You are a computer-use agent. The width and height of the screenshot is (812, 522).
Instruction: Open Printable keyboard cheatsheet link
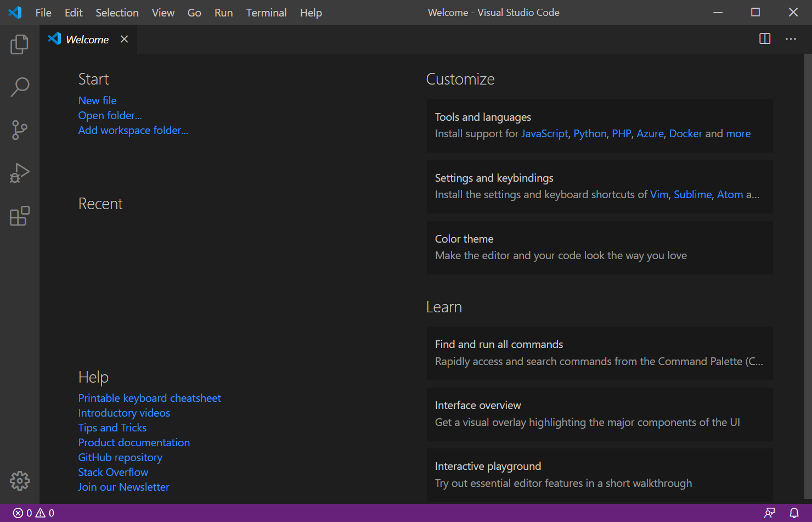coord(149,398)
